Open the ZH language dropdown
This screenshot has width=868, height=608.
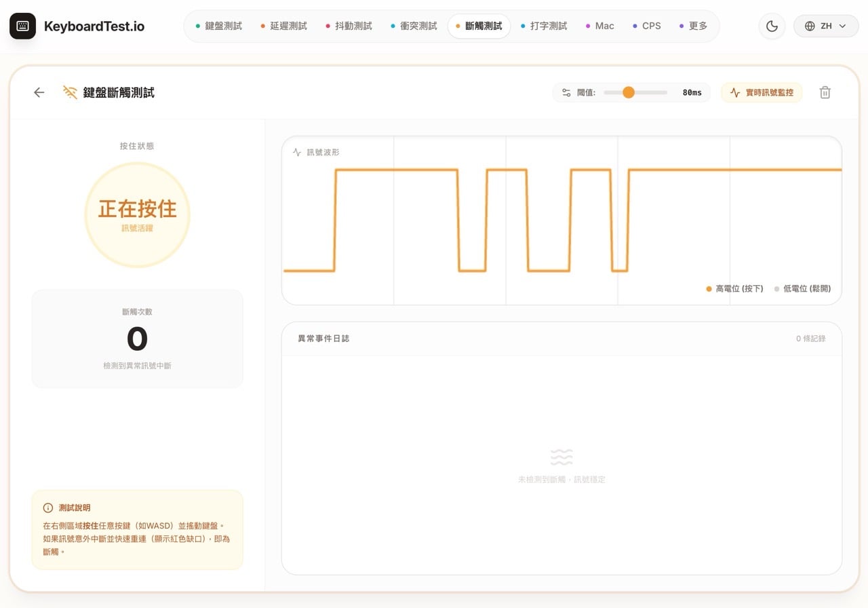pos(826,26)
